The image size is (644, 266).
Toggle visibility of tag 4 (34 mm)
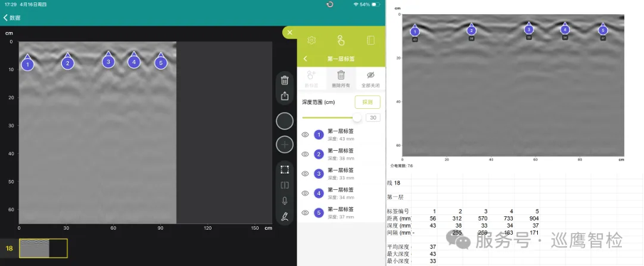pos(305,193)
